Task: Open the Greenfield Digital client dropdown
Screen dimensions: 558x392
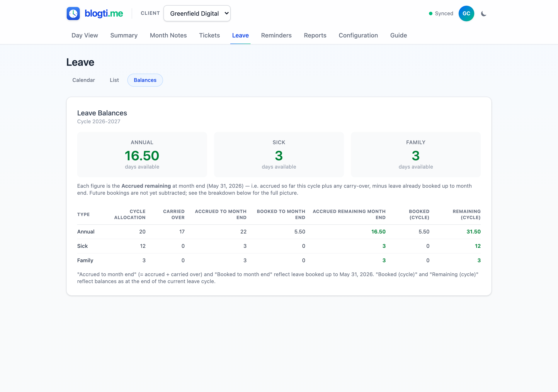Action: point(197,13)
